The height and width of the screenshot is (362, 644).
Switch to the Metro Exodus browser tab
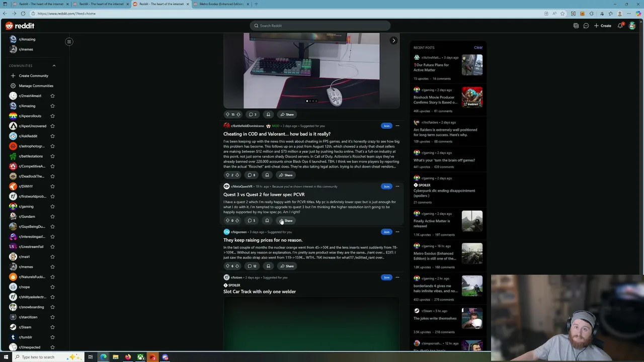click(220, 4)
